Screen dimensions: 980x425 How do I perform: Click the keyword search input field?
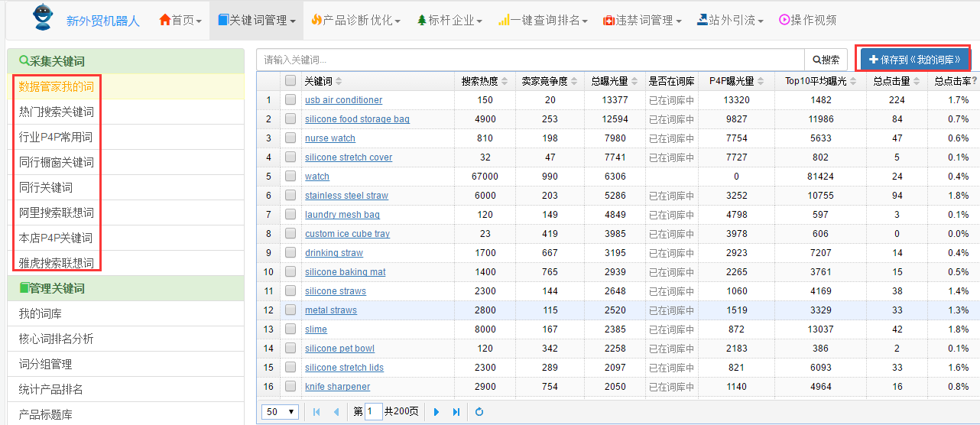pyautogui.click(x=531, y=60)
